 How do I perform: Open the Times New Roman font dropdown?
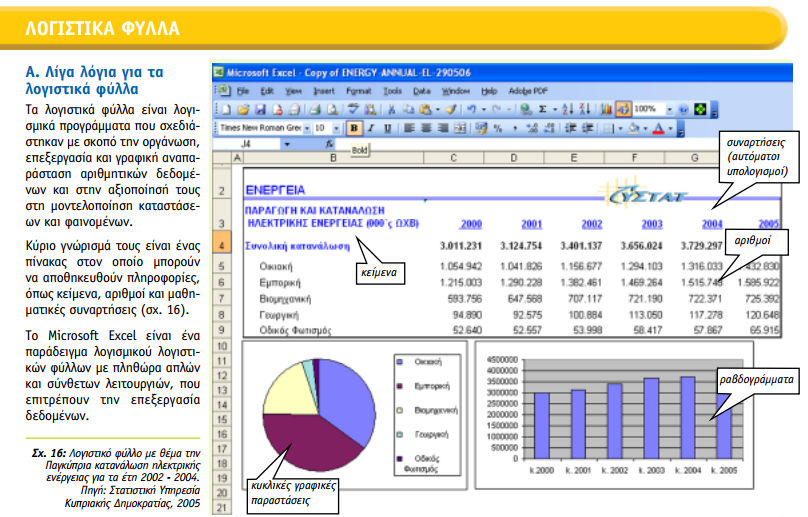(x=307, y=128)
